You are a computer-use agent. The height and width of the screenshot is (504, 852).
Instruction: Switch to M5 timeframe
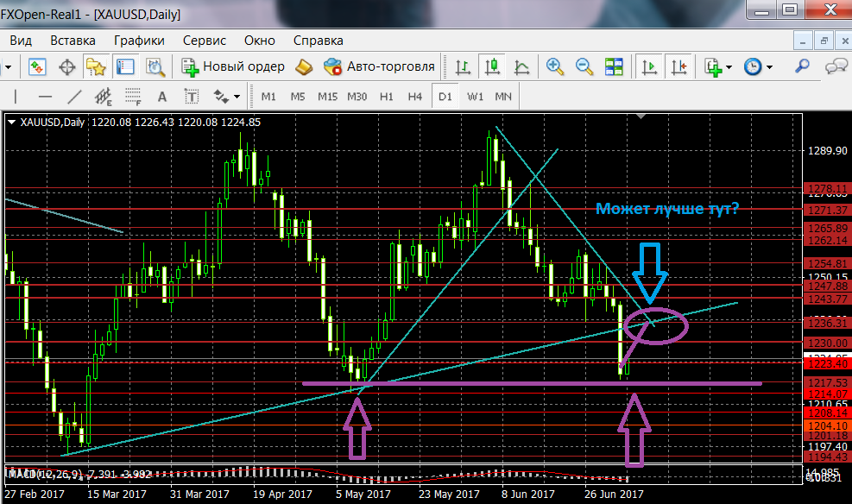coord(298,97)
